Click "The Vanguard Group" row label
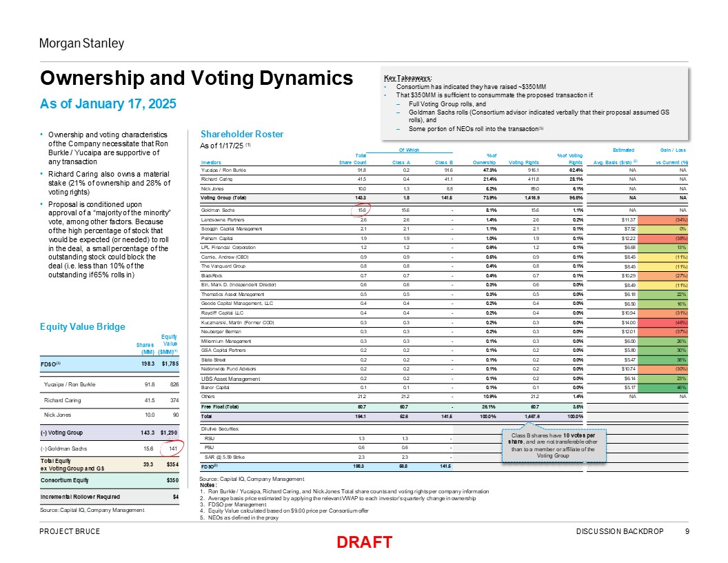Image resolution: width=728 pixels, height=563 pixels. [223, 266]
